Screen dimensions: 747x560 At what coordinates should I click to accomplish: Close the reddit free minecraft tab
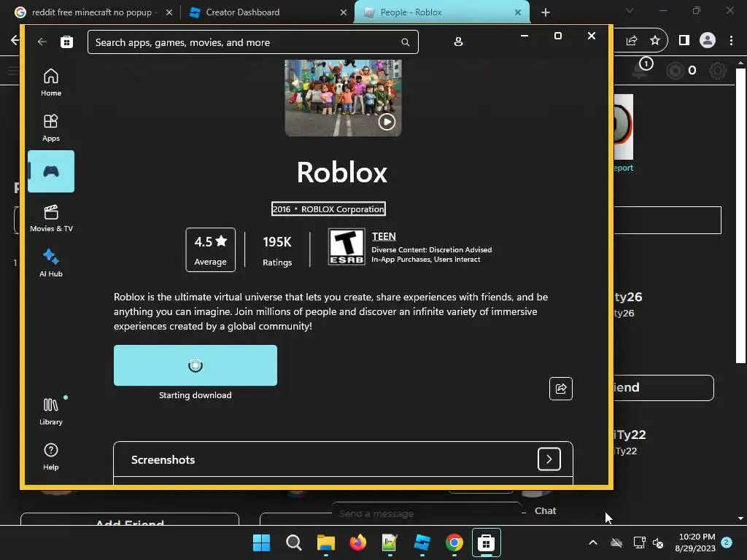[x=169, y=12]
